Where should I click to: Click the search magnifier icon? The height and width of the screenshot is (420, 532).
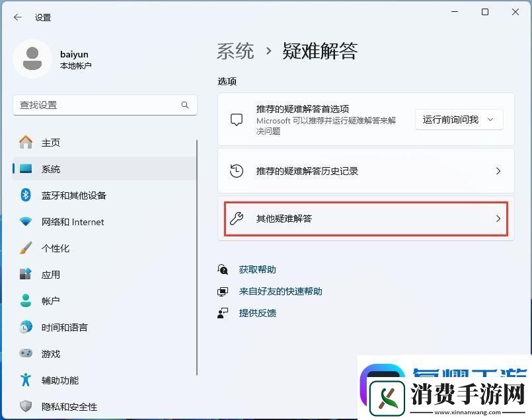click(x=185, y=105)
